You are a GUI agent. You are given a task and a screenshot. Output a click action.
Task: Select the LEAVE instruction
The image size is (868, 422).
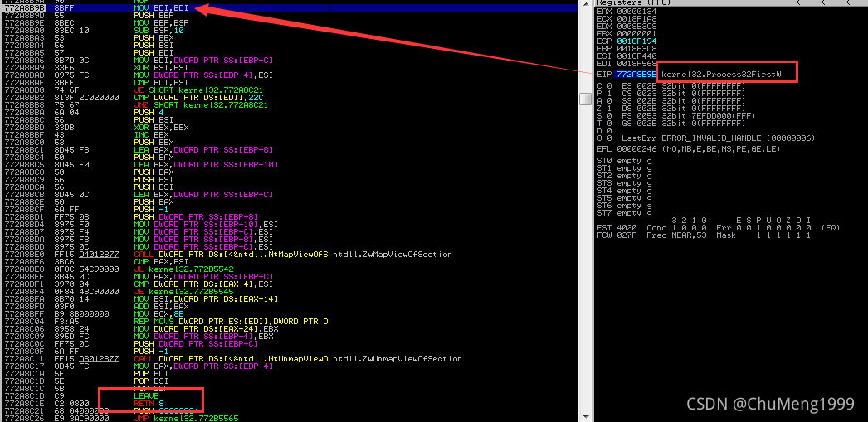[147, 396]
